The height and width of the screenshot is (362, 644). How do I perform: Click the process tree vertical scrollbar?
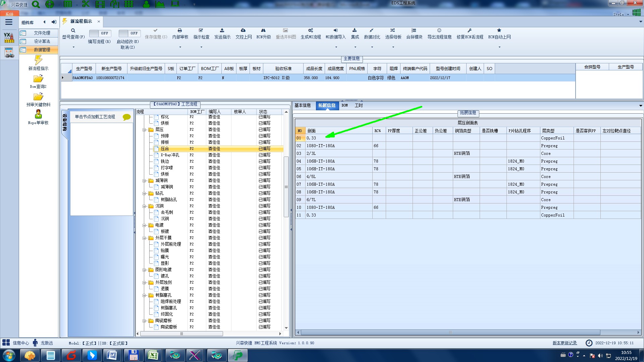286,187
